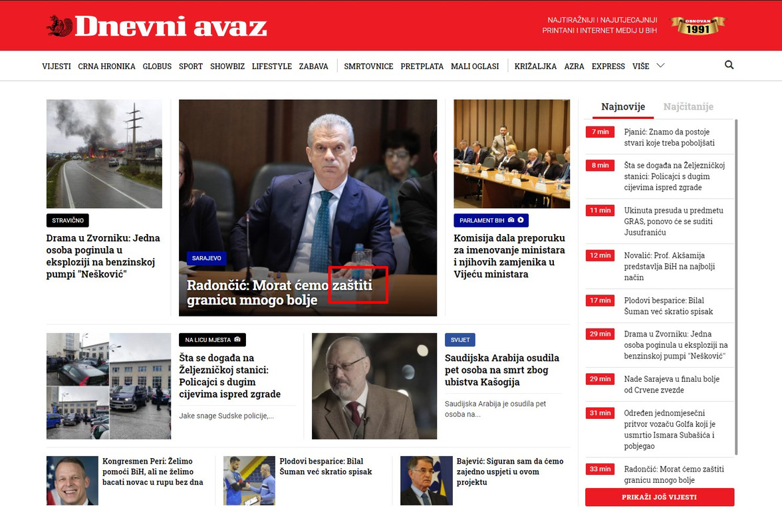Screen dimensions: 782x532
Task: Click the Parliament meeting photo thumbnail
Action: click(x=512, y=154)
